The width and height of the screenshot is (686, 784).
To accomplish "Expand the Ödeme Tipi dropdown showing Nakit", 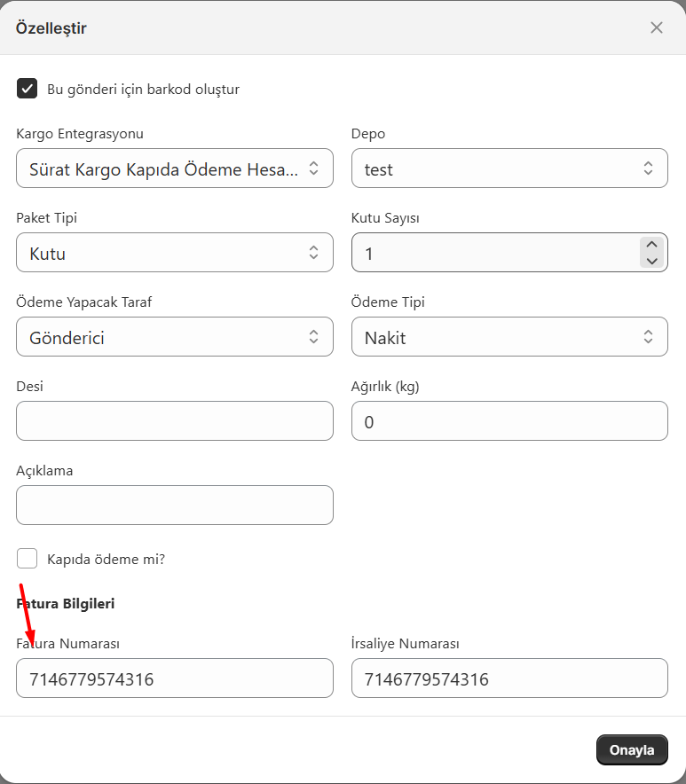I will pos(509,337).
